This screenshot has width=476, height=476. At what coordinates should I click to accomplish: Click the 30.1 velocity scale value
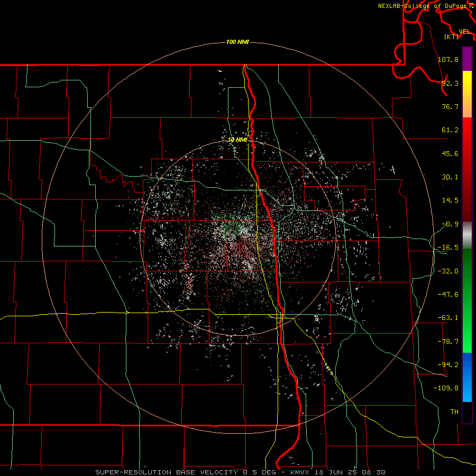click(450, 177)
